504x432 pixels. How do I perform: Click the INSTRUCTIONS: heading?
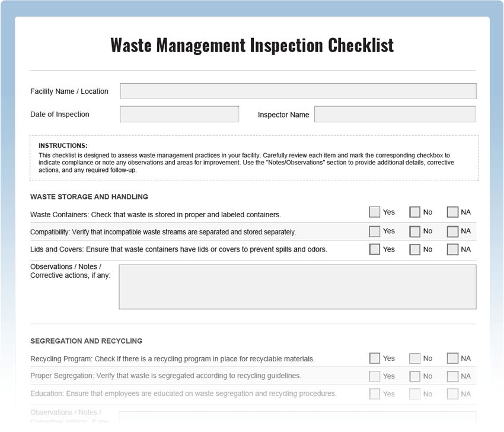point(63,145)
